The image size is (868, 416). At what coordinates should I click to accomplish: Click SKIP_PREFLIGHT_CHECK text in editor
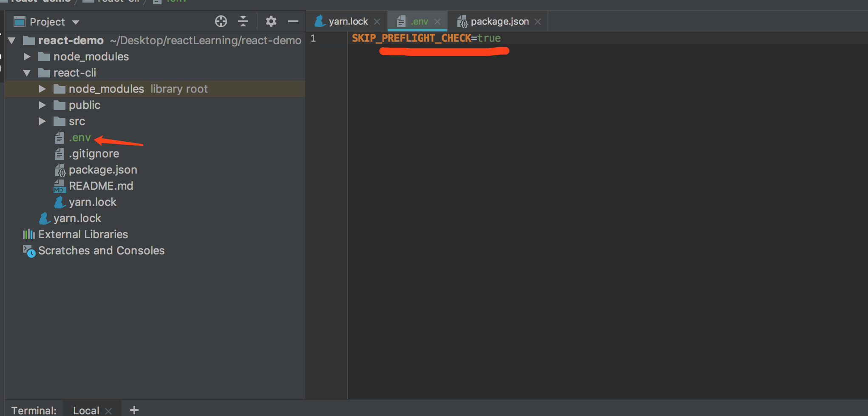pos(411,38)
